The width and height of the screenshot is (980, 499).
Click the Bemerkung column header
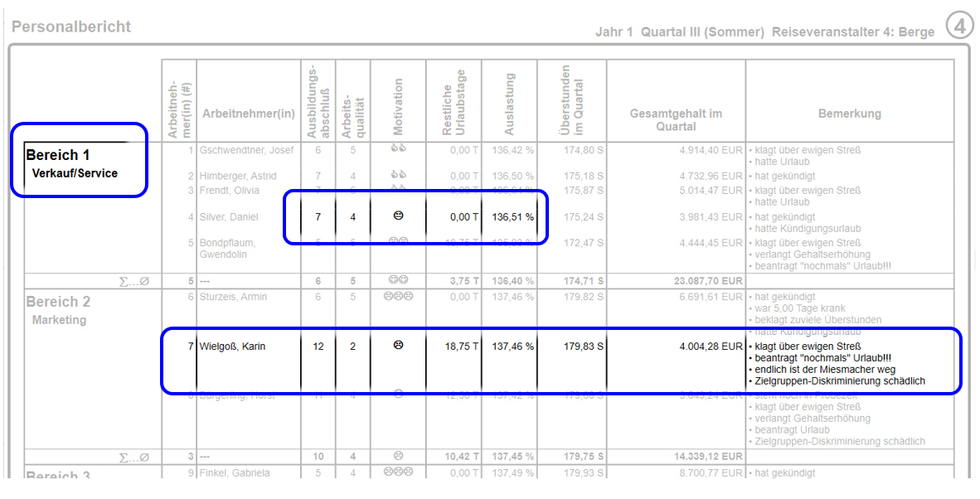(849, 114)
